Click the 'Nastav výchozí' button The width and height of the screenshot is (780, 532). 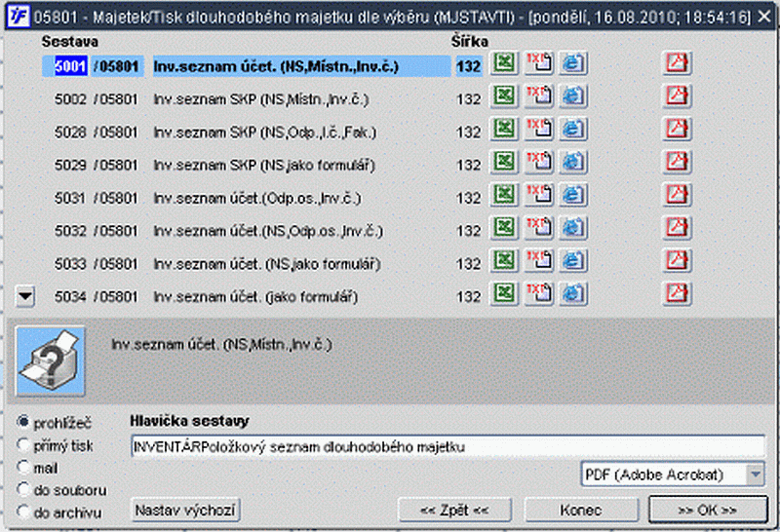[185, 511]
